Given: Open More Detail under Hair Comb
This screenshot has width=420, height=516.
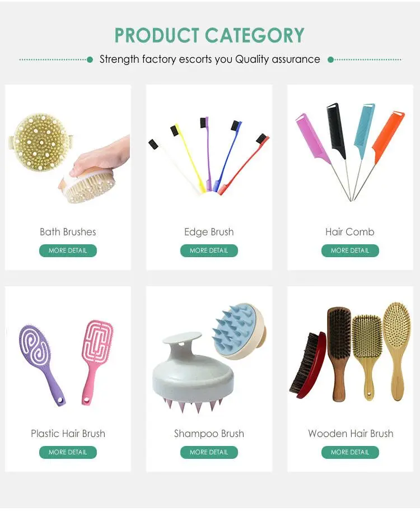Looking at the screenshot, I should click(350, 250).
